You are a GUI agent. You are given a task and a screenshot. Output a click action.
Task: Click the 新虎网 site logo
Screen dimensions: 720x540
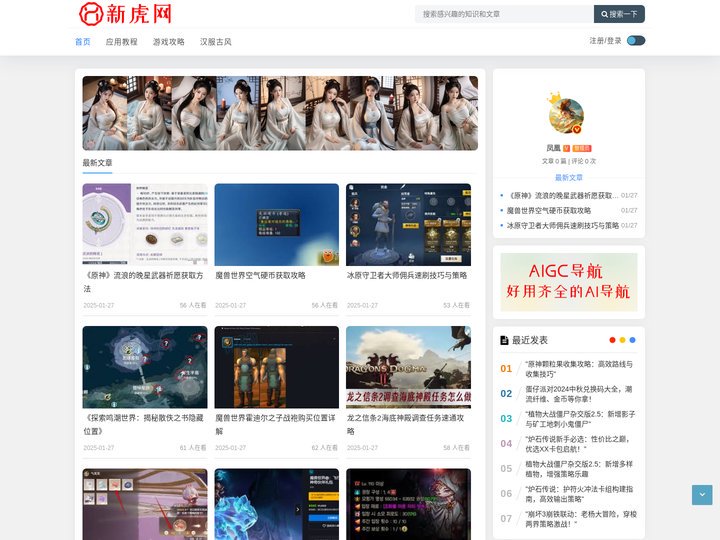pyautogui.click(x=125, y=13)
